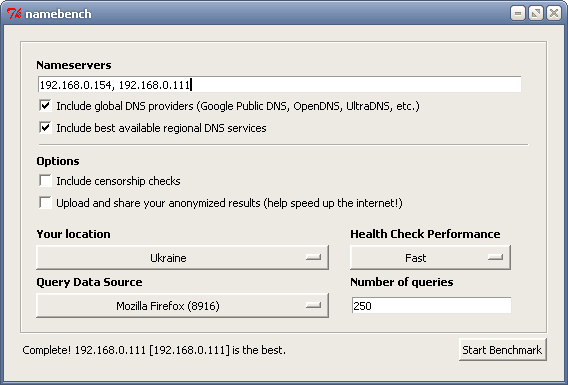568x385 pixels.
Task: Uncheck Include best available regional DNS services
Action: point(45,127)
